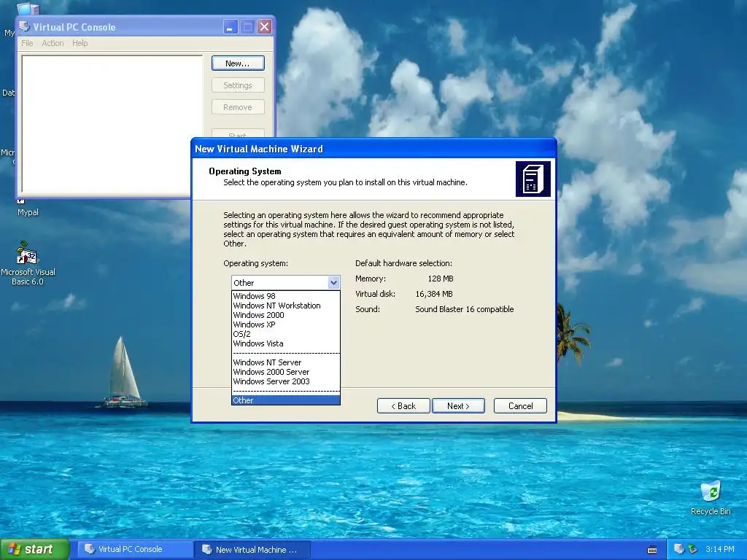The width and height of the screenshot is (747, 560).
Task: Select the highlighted Other list entry
Action: click(285, 400)
